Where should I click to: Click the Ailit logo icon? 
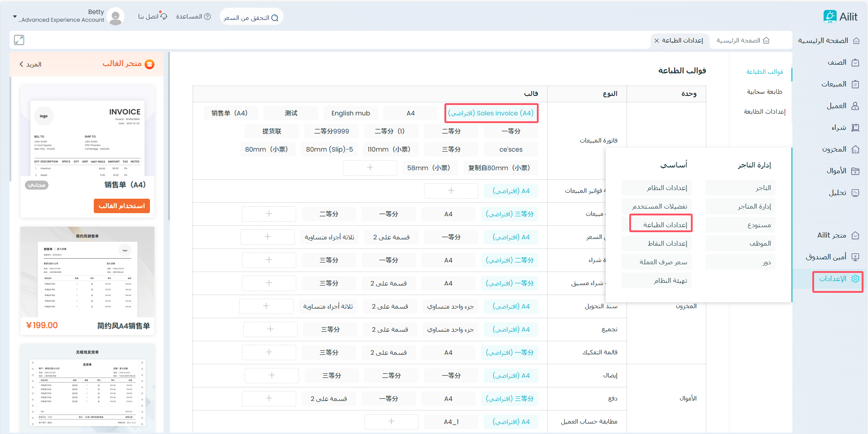tap(830, 17)
